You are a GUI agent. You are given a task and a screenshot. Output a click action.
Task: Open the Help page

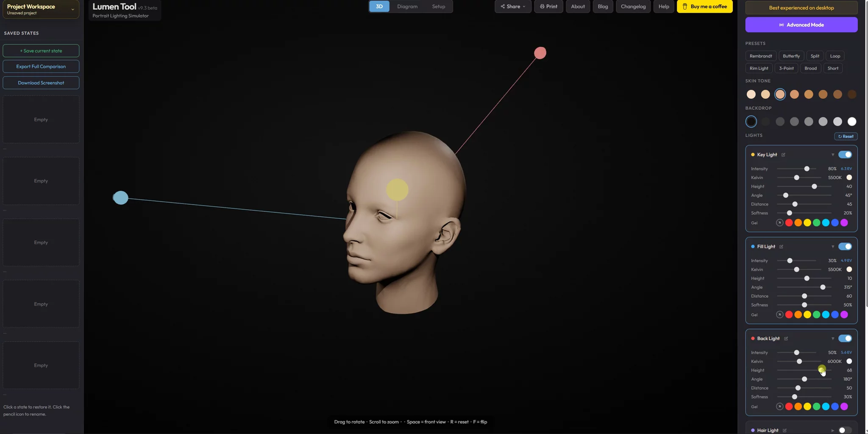[x=664, y=6]
